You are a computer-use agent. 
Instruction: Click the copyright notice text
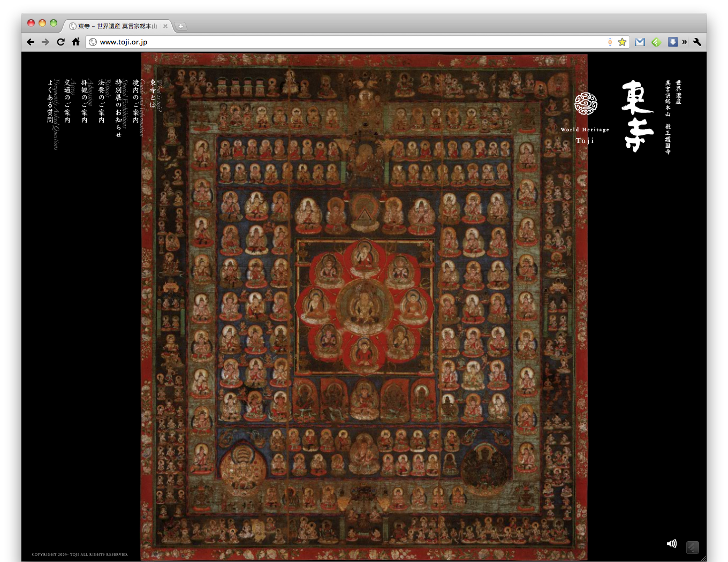[x=80, y=555]
